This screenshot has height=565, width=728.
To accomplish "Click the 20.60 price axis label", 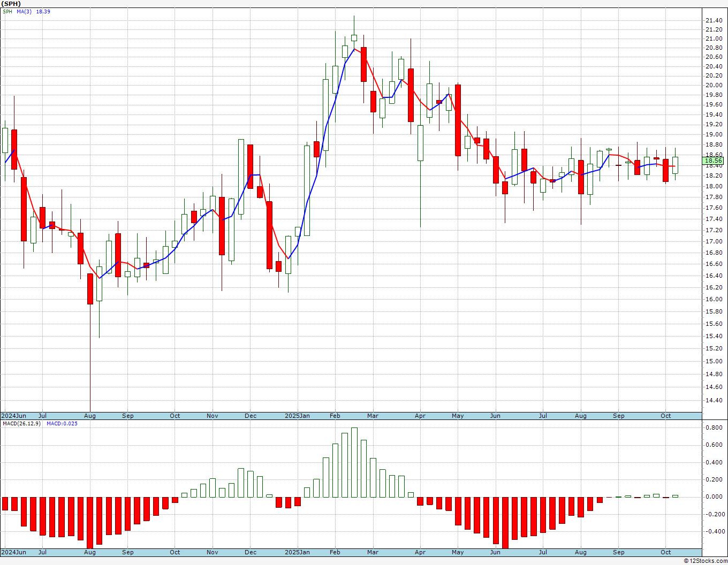I will [714, 57].
